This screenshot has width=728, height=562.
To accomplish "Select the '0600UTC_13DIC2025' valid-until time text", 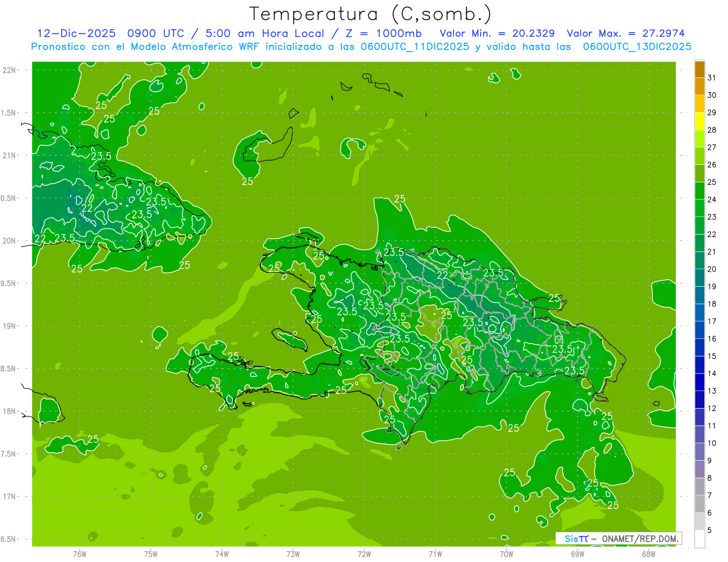I will click(637, 47).
